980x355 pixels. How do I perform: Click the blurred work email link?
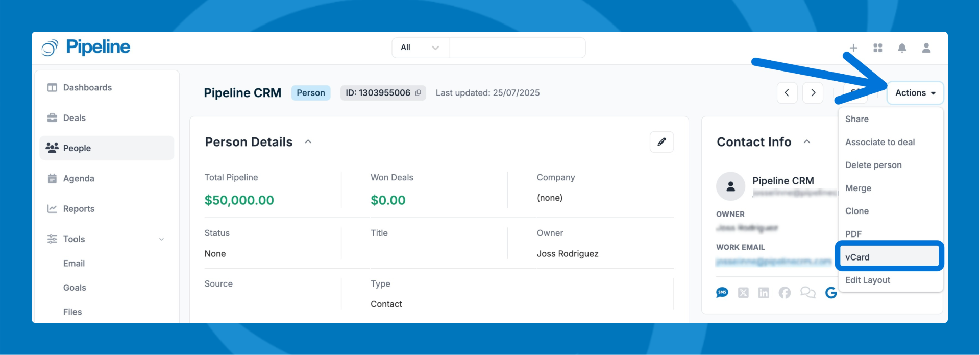(774, 262)
